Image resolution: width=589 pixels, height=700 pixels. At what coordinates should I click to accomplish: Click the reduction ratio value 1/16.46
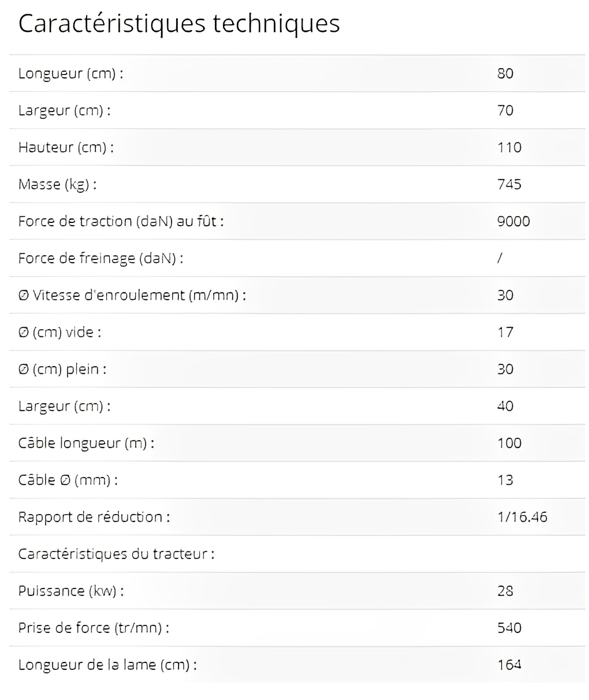(521, 517)
